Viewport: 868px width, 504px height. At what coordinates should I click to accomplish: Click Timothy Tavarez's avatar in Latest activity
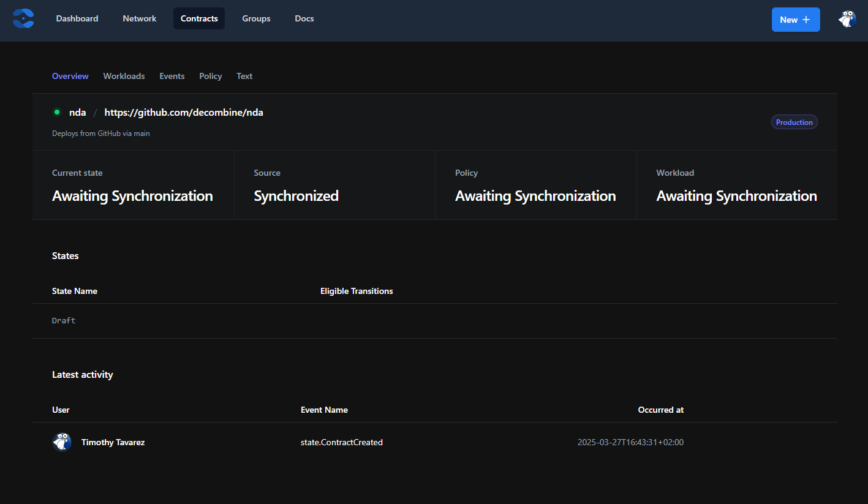(x=61, y=442)
